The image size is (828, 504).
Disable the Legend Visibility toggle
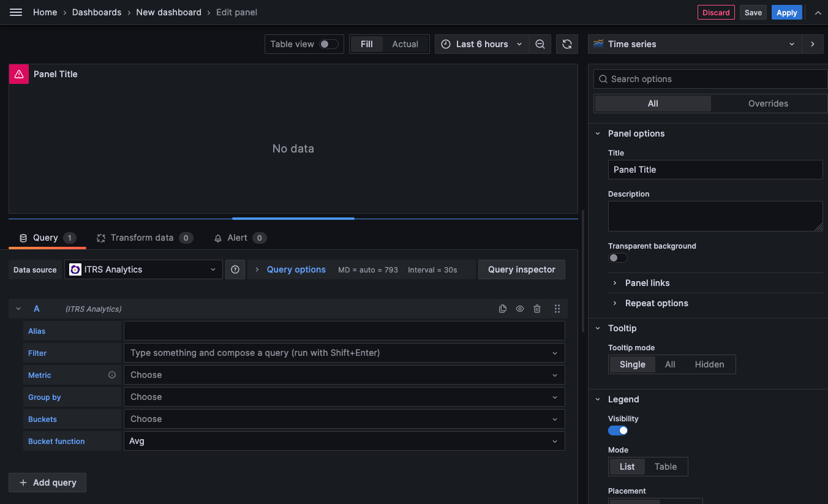point(617,431)
